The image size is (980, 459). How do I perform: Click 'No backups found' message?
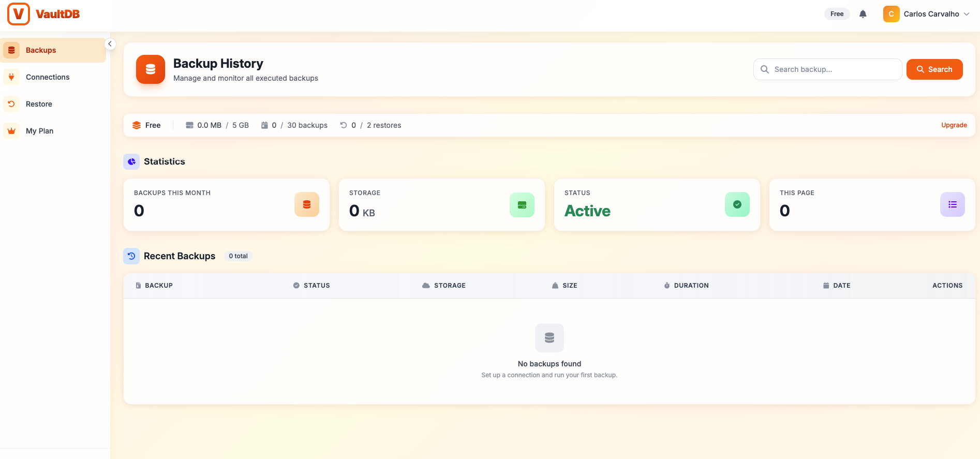tap(550, 364)
